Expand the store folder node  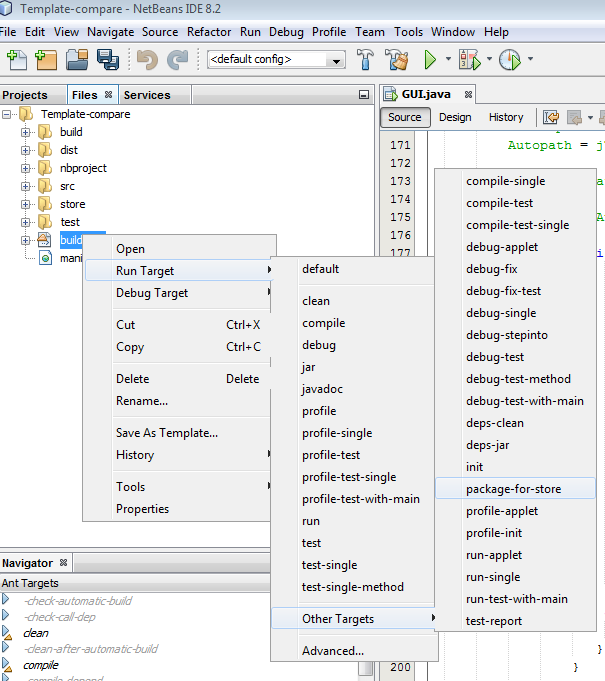(x=26, y=205)
